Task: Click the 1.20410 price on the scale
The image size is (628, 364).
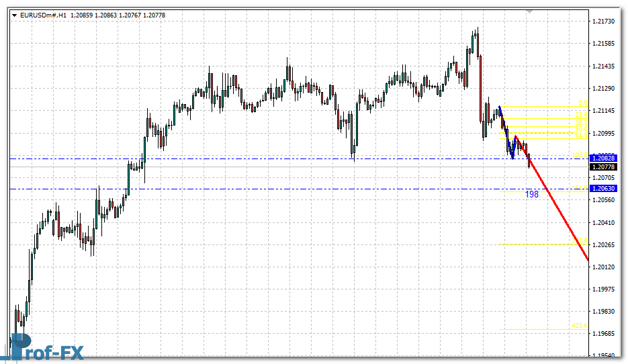Action: [x=606, y=222]
